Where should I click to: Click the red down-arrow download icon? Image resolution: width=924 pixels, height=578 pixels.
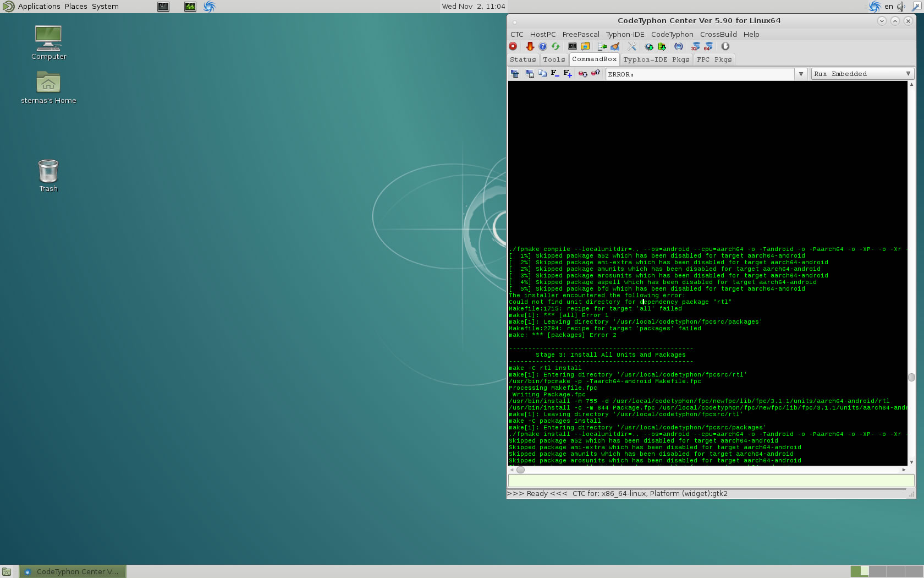coord(530,46)
